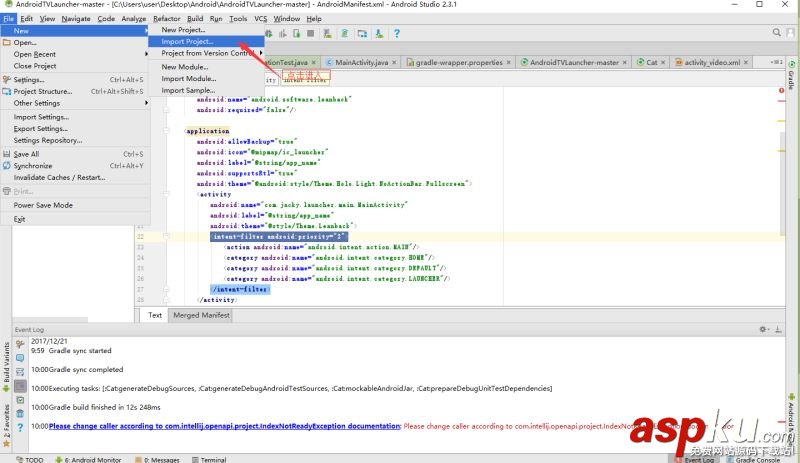Toggle Power Save Mode
800x463 pixels.
[75, 205]
